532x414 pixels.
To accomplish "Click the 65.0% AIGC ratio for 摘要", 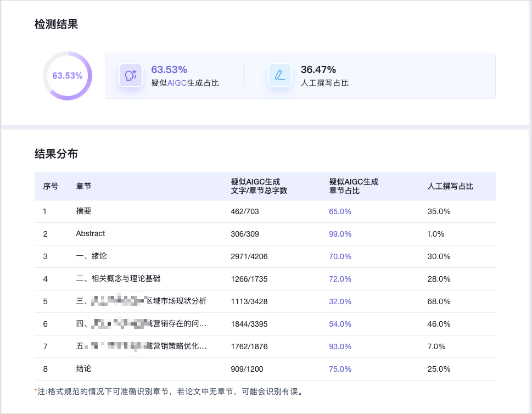I will pos(340,211).
